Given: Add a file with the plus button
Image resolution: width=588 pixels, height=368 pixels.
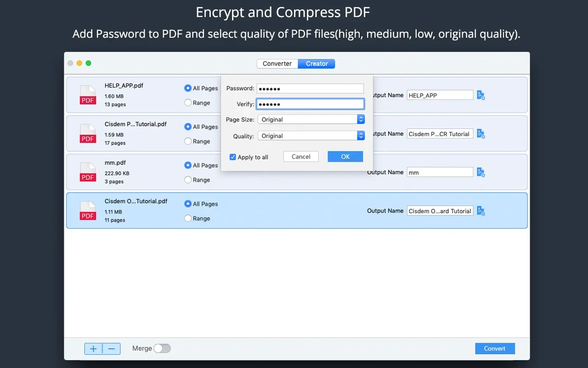Looking at the screenshot, I should click(x=93, y=349).
